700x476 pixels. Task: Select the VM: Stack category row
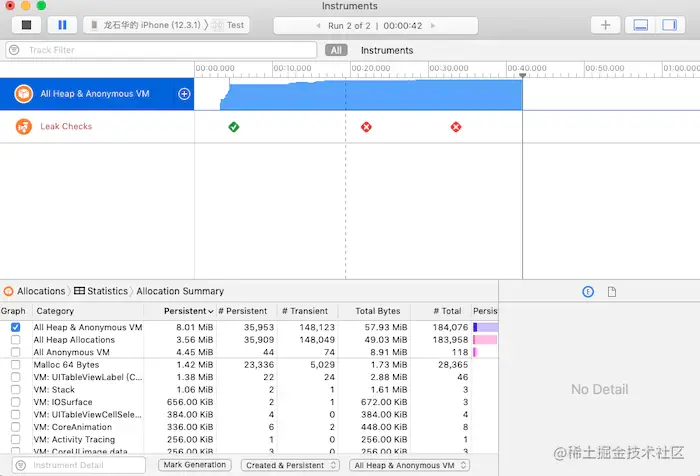coord(249,390)
